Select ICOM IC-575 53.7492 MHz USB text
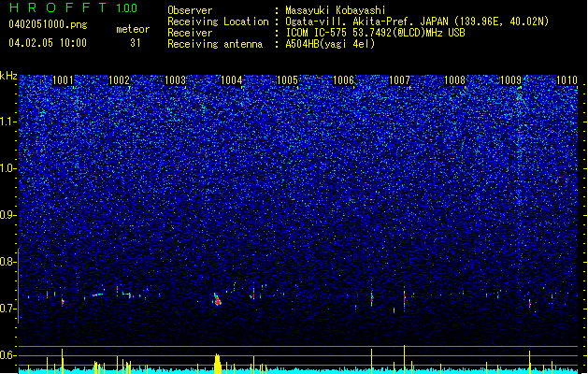This screenshot has width=588, height=374. pyautogui.click(x=375, y=33)
